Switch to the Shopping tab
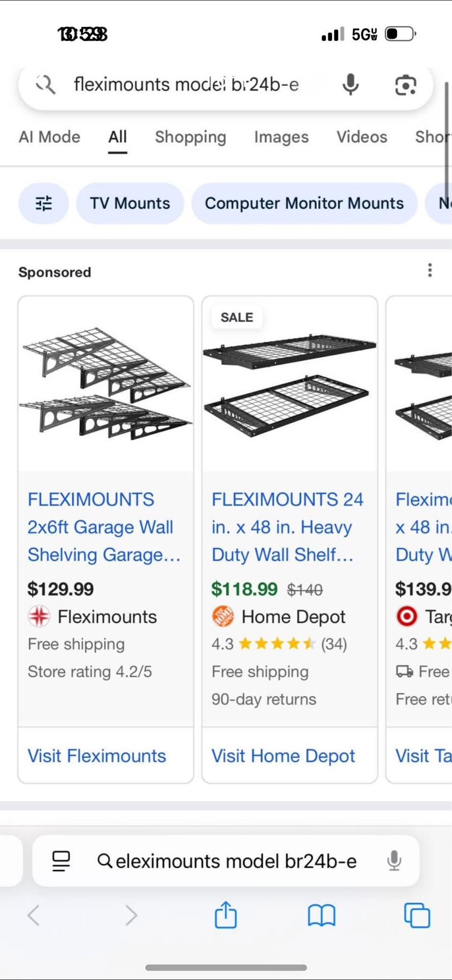The width and height of the screenshot is (452, 980). tap(190, 137)
